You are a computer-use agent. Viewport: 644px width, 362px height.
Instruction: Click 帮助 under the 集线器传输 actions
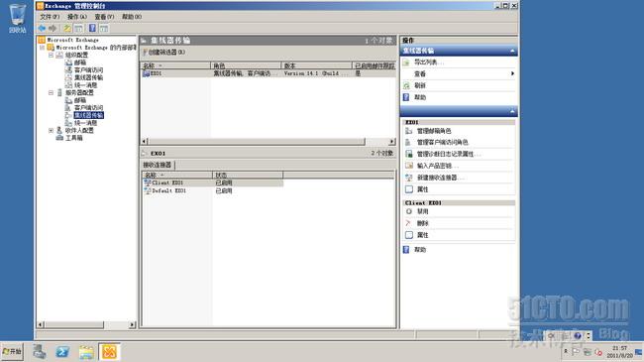tap(420, 97)
